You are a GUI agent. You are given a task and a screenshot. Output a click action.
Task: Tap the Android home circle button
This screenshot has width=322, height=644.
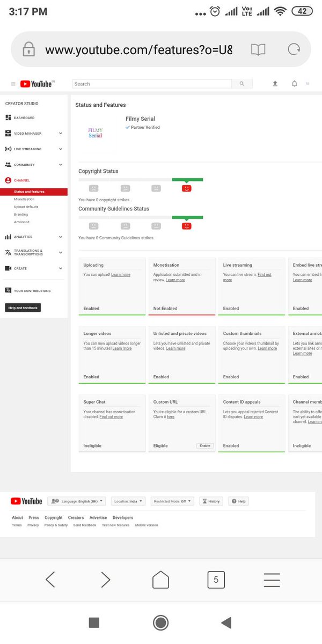(160, 623)
